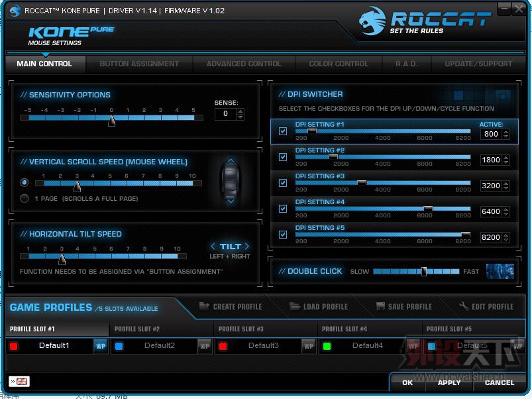532x399 pixels.
Task: Click the ROCCAT logo icon in title bar
Action: click(15, 11)
